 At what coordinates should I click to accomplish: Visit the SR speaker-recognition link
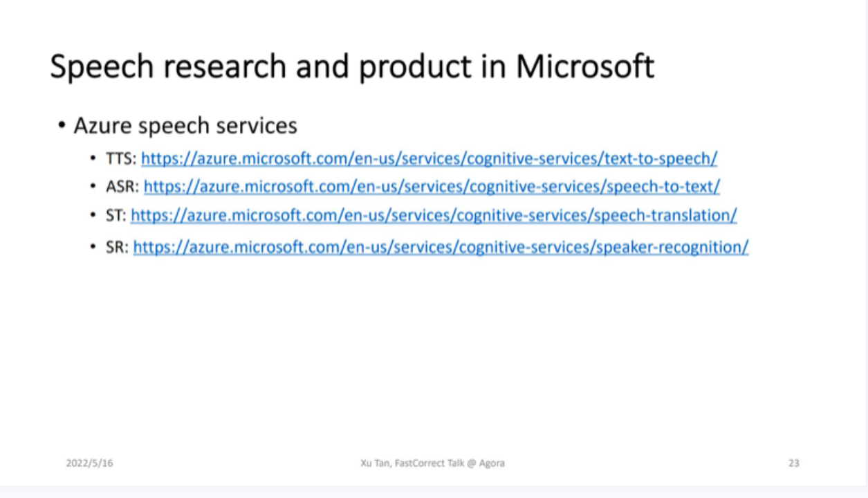(441, 247)
